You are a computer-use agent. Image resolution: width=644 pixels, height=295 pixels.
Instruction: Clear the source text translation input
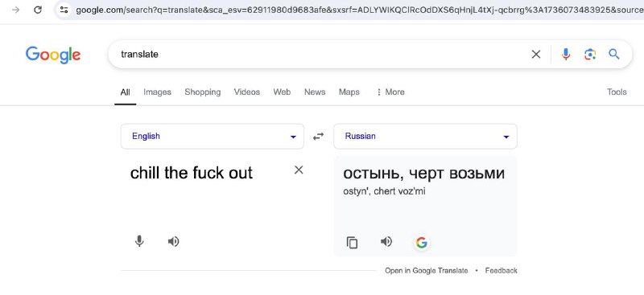pyautogui.click(x=299, y=170)
